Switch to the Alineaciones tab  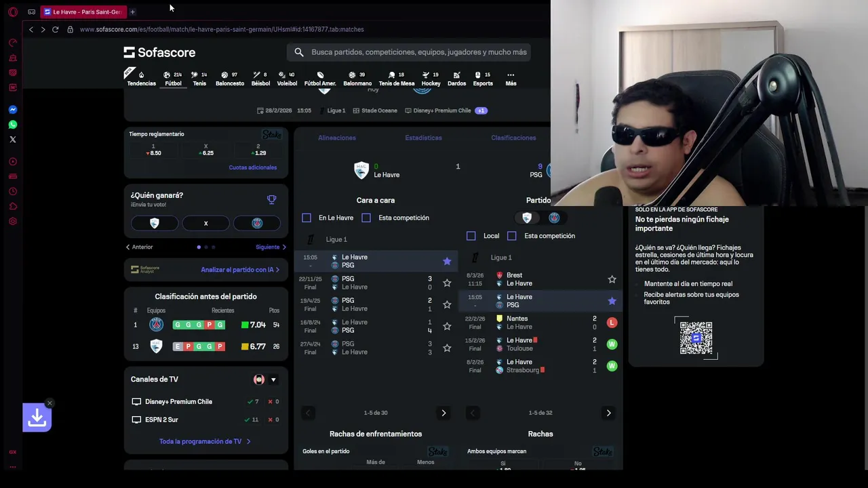click(x=337, y=138)
